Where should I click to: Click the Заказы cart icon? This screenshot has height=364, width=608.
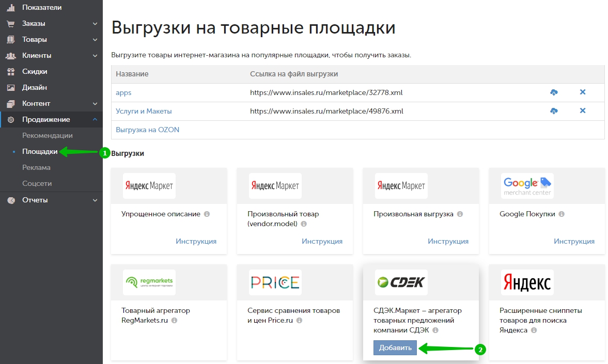[11, 24]
